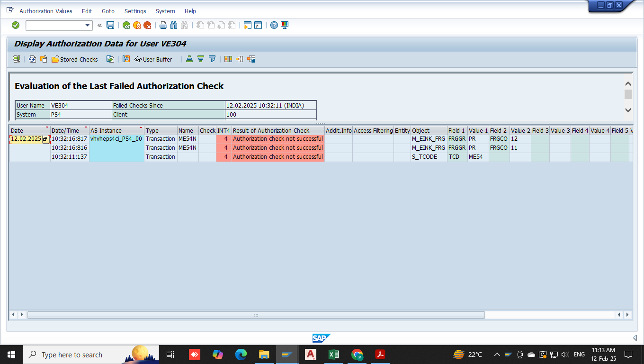Click the blue Help question mark icon
The height and width of the screenshot is (364, 644).
[274, 25]
